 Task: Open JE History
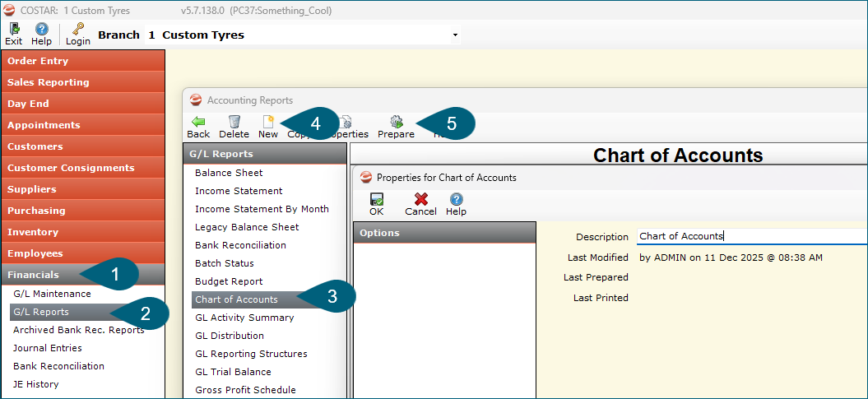pyautogui.click(x=36, y=384)
